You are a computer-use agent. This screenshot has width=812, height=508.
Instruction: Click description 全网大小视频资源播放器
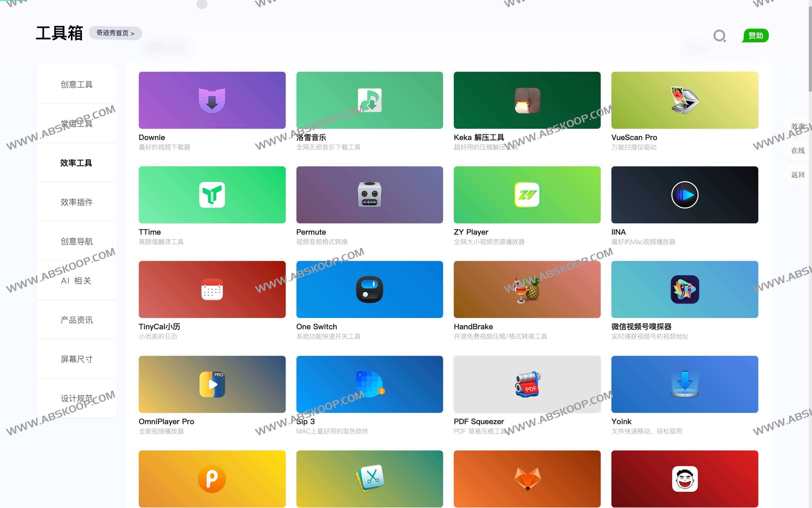tap(489, 242)
